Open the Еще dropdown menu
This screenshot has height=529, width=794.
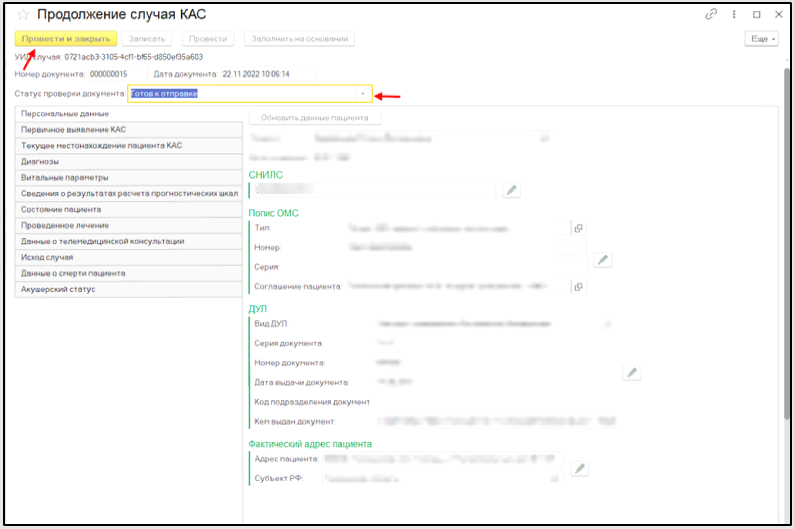[x=761, y=39]
